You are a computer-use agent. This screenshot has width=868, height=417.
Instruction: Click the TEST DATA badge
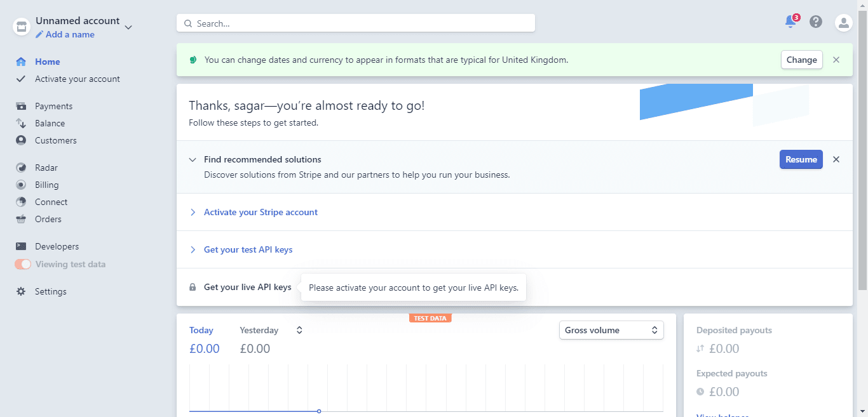[x=430, y=318]
